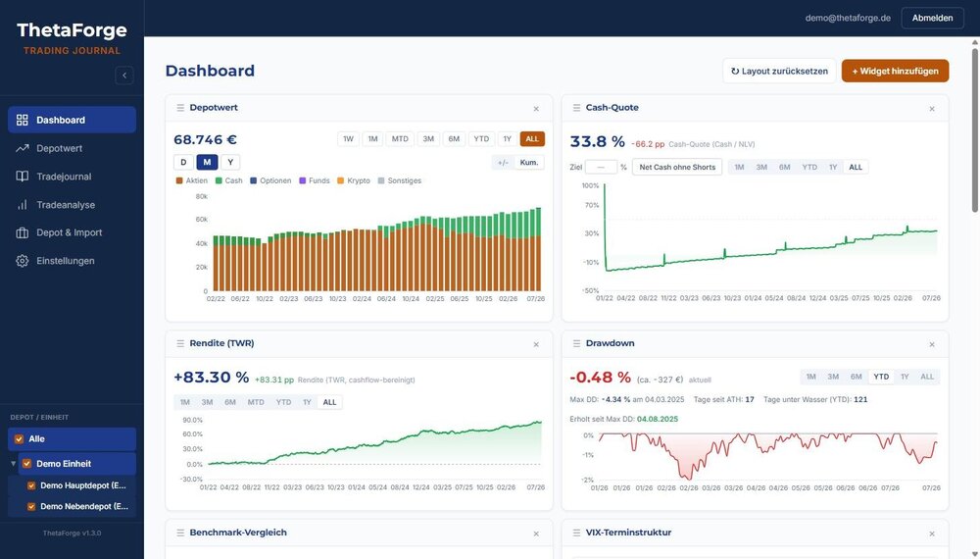This screenshot has width=980, height=559.
Task: Collapse the Demo Einheit tree node
Action: coord(13,463)
